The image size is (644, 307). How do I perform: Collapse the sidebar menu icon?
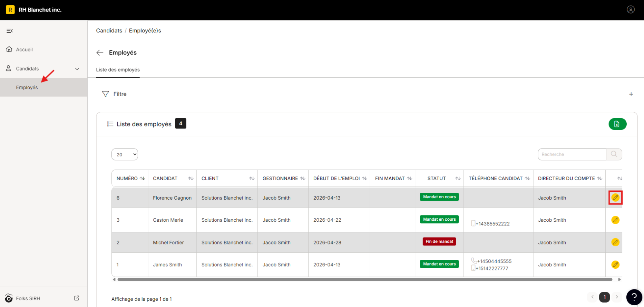(x=10, y=31)
